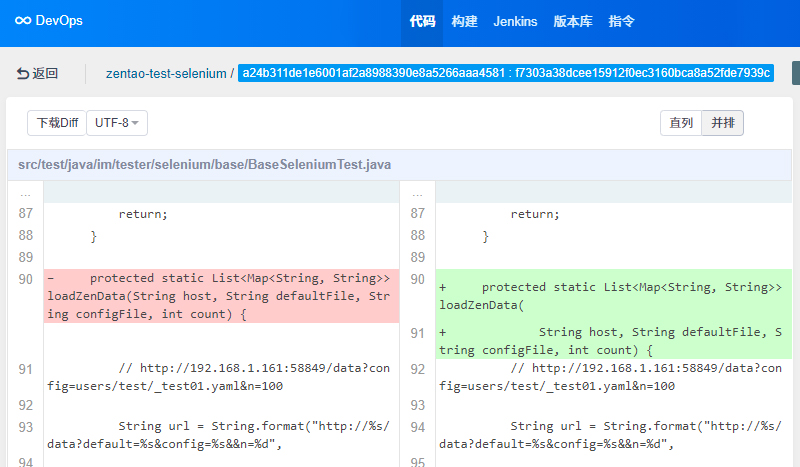Click the removed line 90 in left pane
The image size is (800, 467).
(x=220, y=296)
